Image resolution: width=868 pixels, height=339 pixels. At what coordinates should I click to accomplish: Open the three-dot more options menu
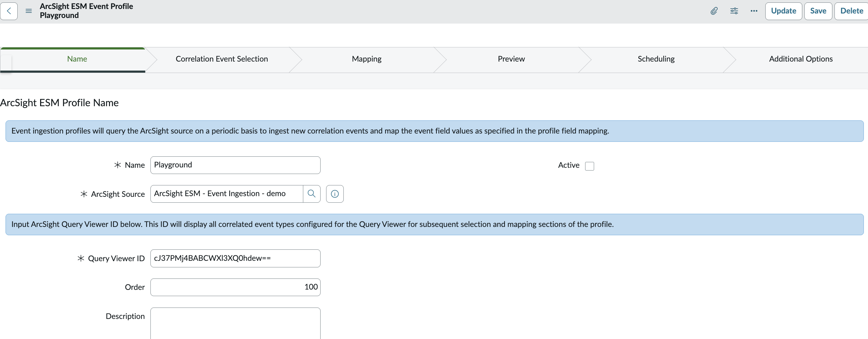click(754, 11)
